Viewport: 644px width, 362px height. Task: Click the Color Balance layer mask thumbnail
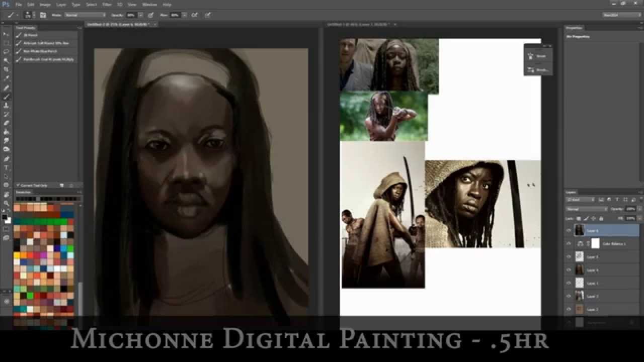(x=595, y=244)
